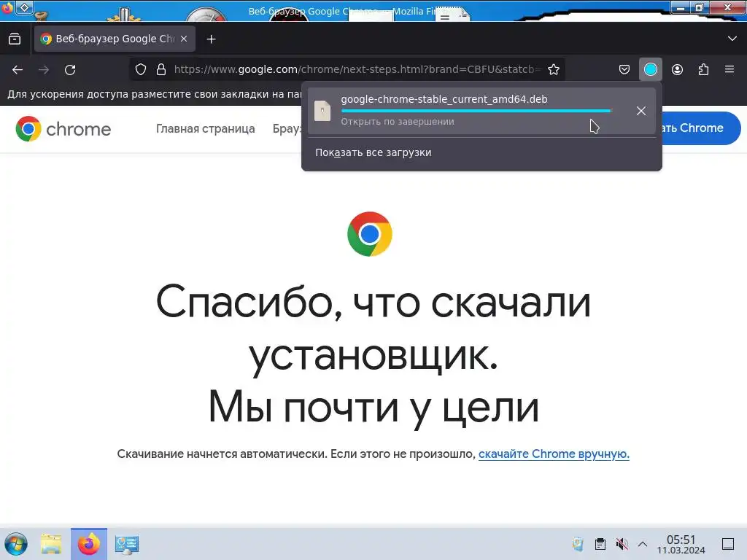Click the download progress bar
This screenshot has height=560, width=747.
pyautogui.click(x=476, y=111)
